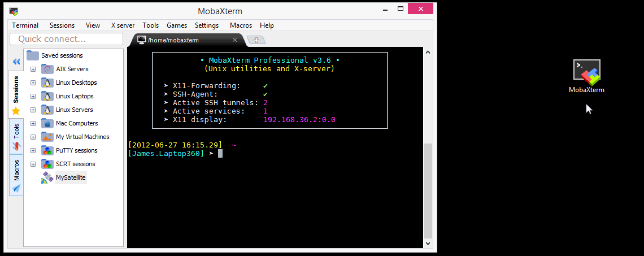Click the X11 display address 192.168.36.2:0.0
This screenshot has height=256, width=644.
tap(299, 120)
